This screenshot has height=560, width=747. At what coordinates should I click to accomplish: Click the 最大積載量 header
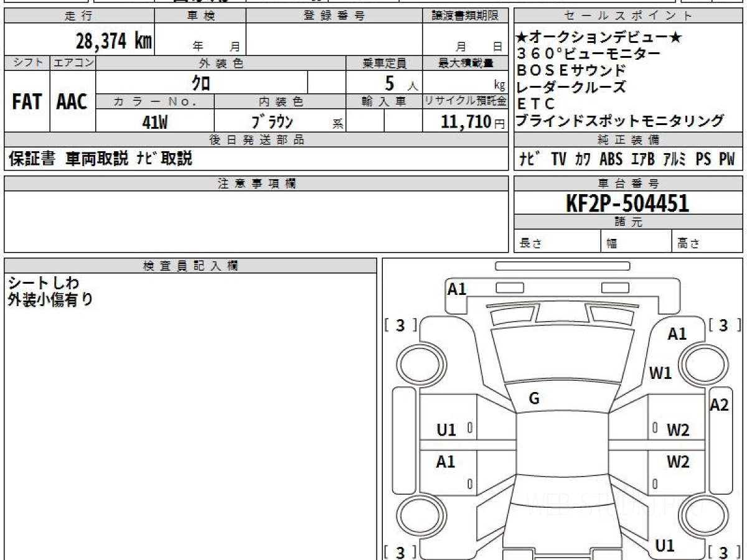pos(466,63)
